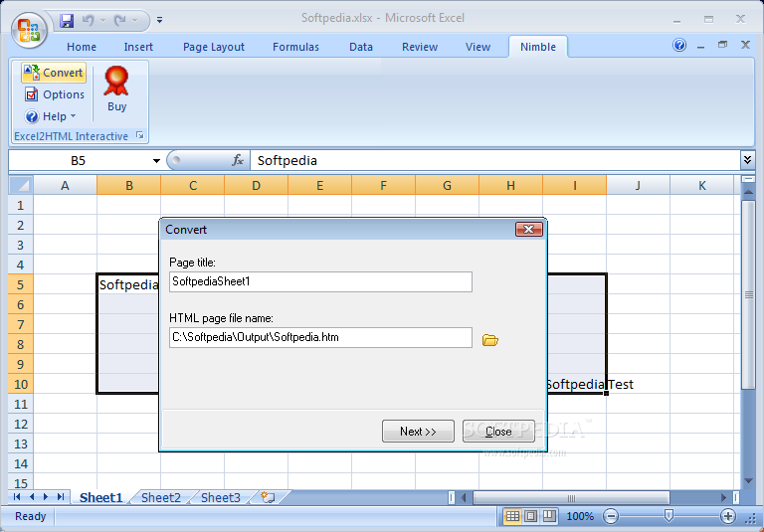Click the Select All corner button
Viewport: 764px width, 532px height.
pyautogui.click(x=21, y=185)
